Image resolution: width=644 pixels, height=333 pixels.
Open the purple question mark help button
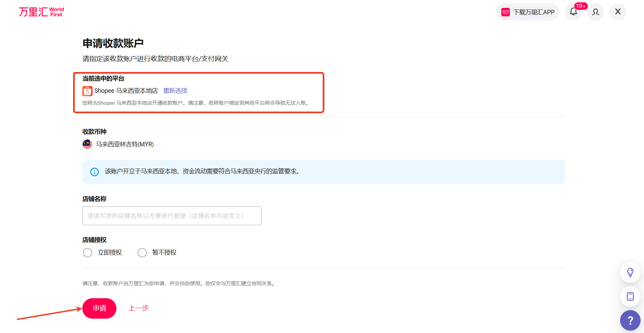[630, 320]
